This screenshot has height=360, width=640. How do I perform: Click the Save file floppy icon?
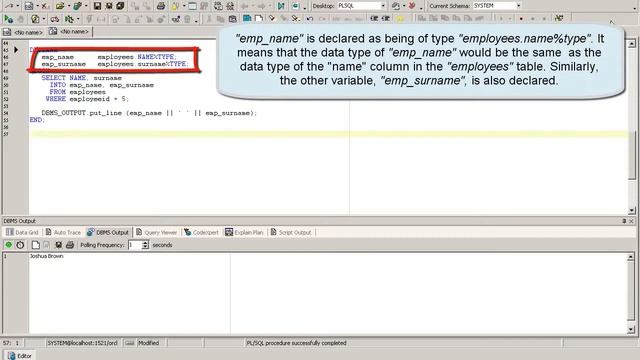click(x=97, y=6)
